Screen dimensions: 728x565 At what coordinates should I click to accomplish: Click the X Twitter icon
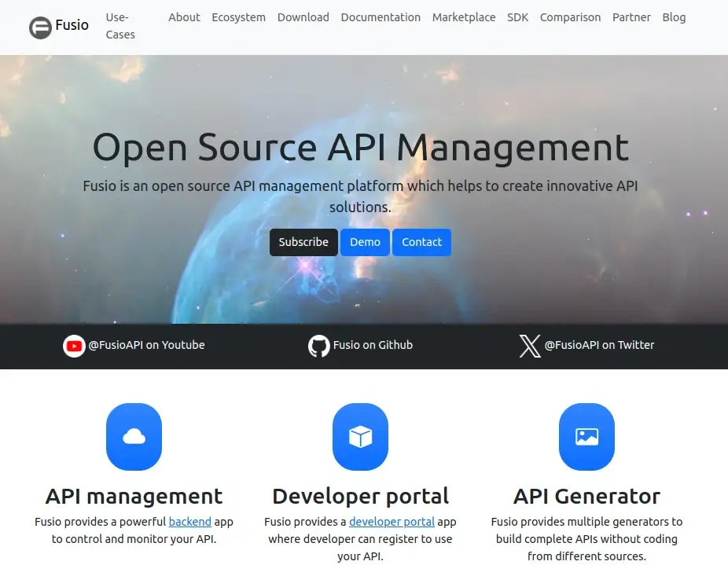pyautogui.click(x=530, y=346)
